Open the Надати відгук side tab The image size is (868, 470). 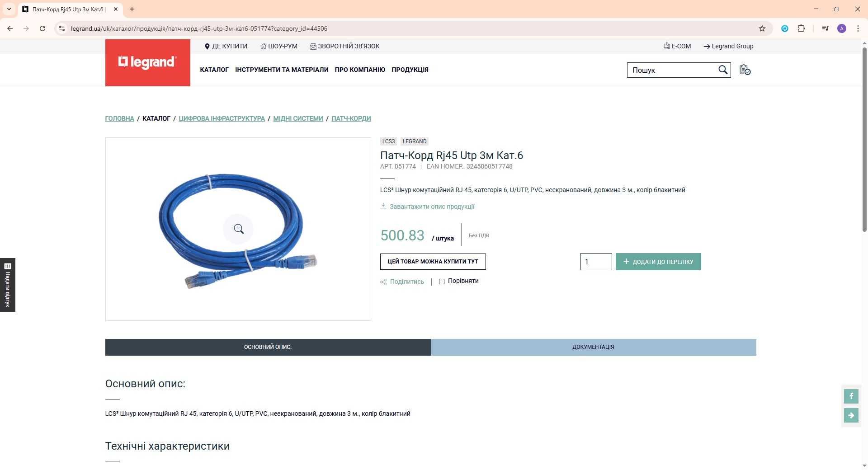pyautogui.click(x=8, y=285)
